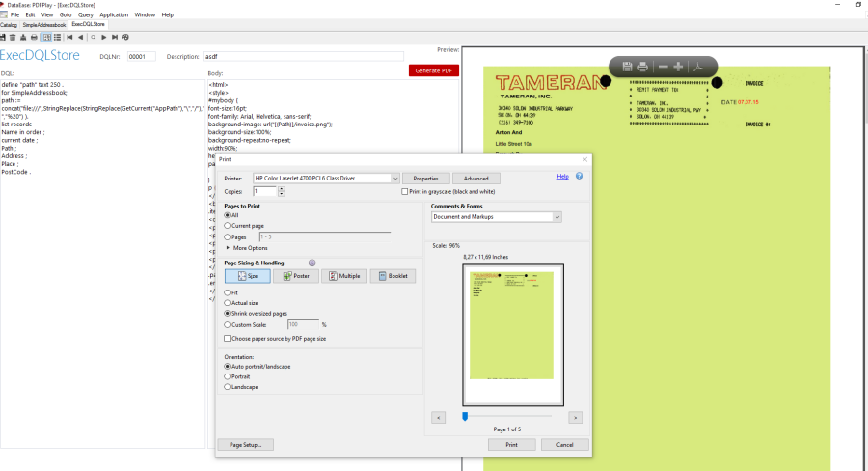Switch to the SimpleAddressbook tab
The image size is (868, 471).
click(x=43, y=25)
